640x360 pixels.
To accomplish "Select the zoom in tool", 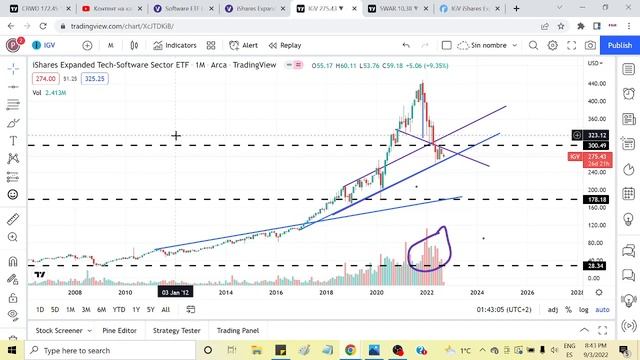I will coord(13,237).
